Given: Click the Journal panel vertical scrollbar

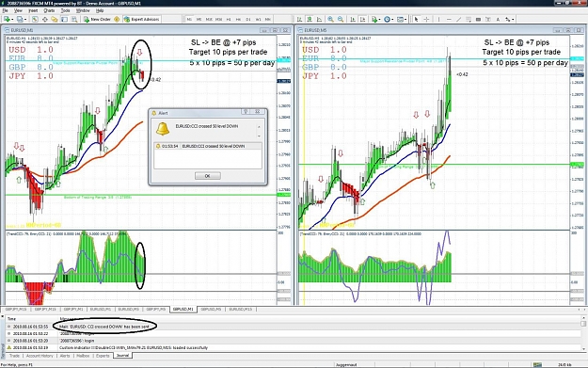Looking at the screenshot, I should [x=583, y=334].
